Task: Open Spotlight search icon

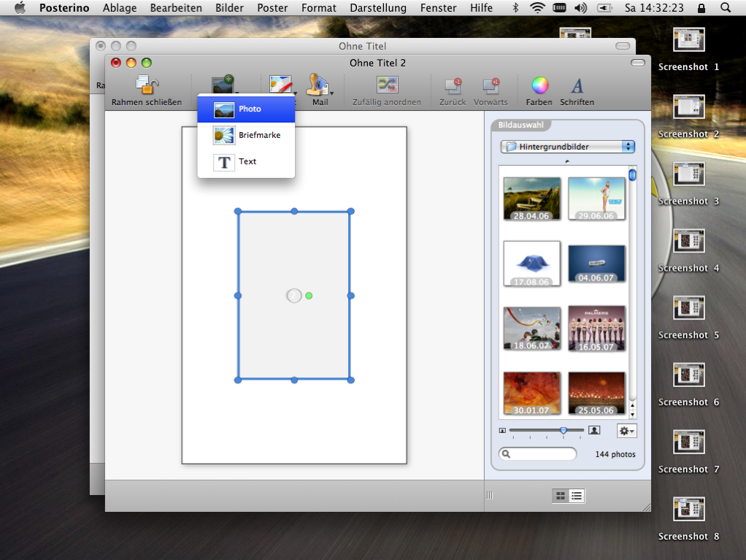Action: [x=726, y=7]
